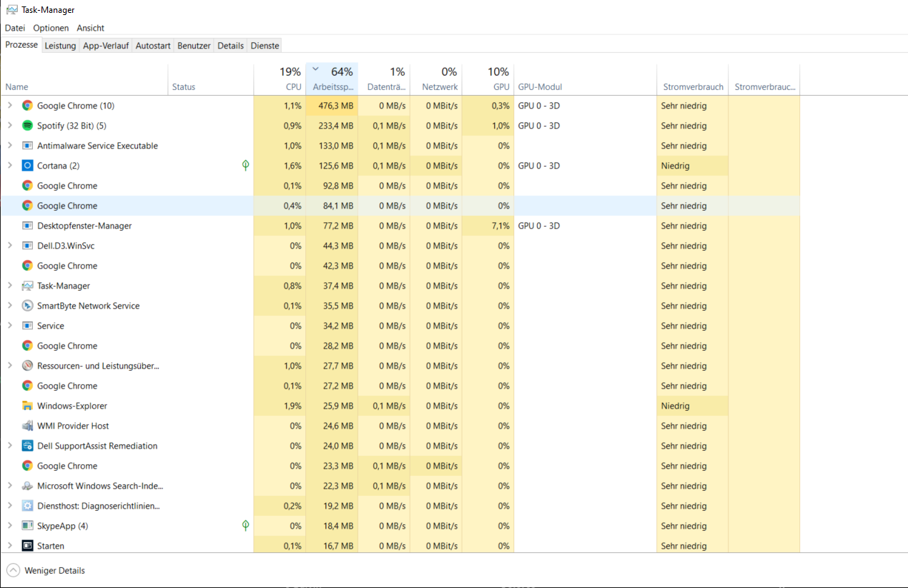Image resolution: width=908 pixels, height=588 pixels.
Task: Click the Spotify (32 Bit) process icon
Action: pyautogui.click(x=27, y=126)
